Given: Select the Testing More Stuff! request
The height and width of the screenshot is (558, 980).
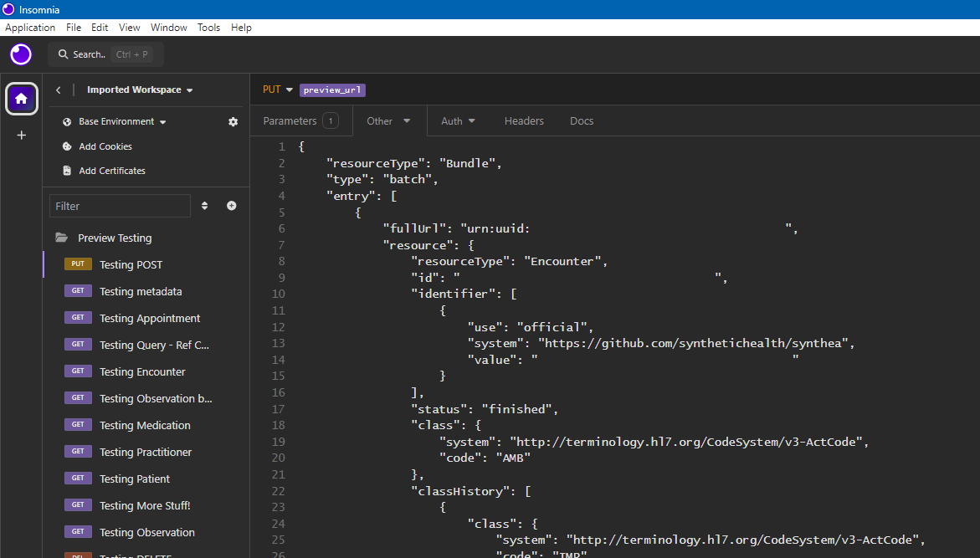Looking at the screenshot, I should [x=145, y=505].
